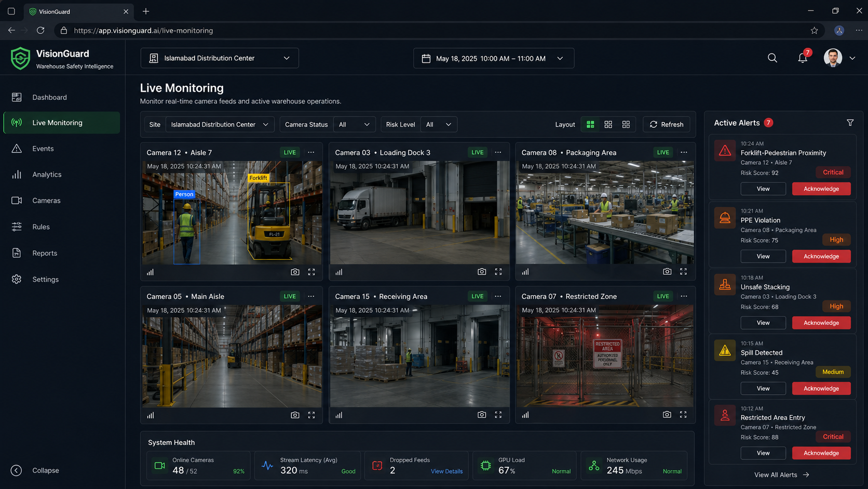Viewport: 868px width, 489px height.
Task: Click the Refresh button
Action: tap(667, 124)
